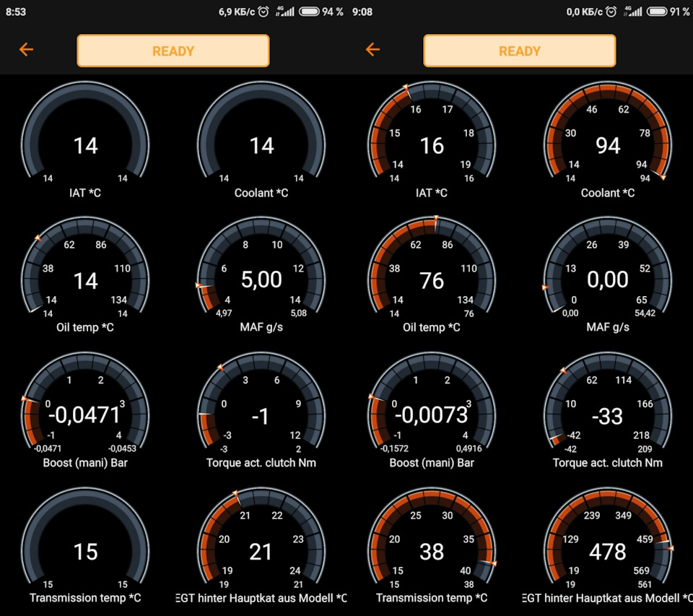Viewport: 693px width, 616px height.
Task: Tap the 'IAT *C' label in the 8:53 screen
Action: [85, 193]
